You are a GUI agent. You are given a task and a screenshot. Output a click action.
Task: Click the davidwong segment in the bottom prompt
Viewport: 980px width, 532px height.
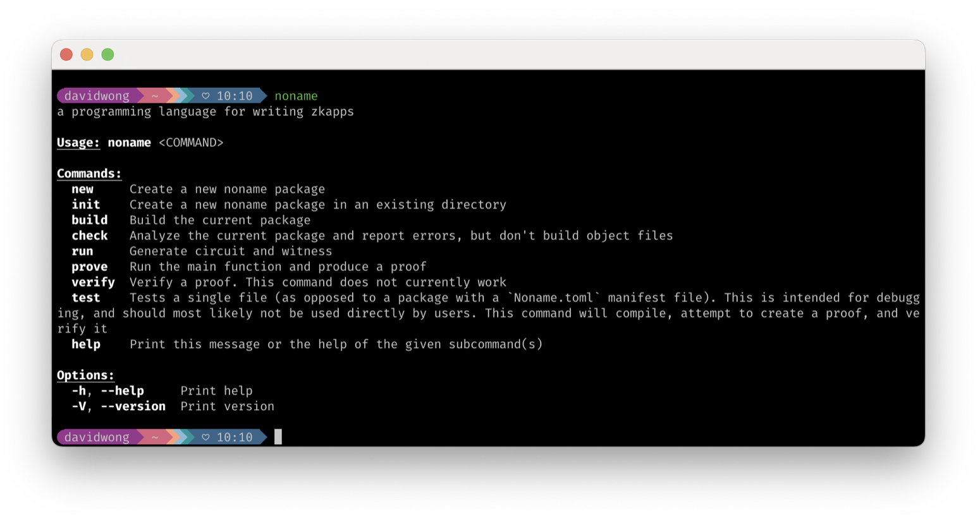[97, 437]
